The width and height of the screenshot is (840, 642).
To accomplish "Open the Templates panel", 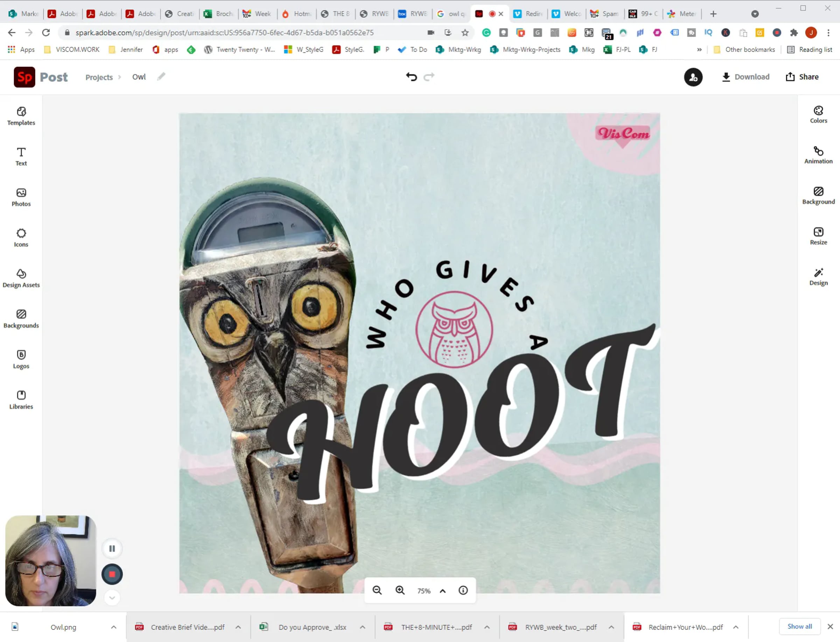I will click(21, 116).
